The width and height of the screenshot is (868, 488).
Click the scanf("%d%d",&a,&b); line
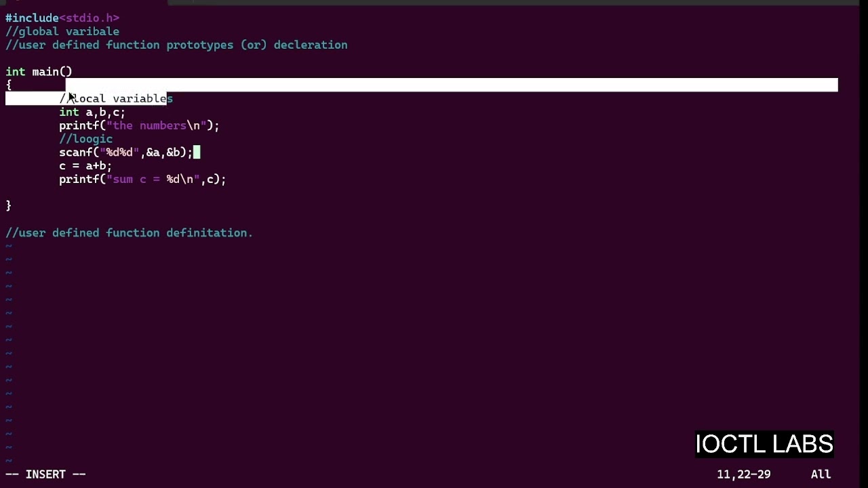(126, 152)
